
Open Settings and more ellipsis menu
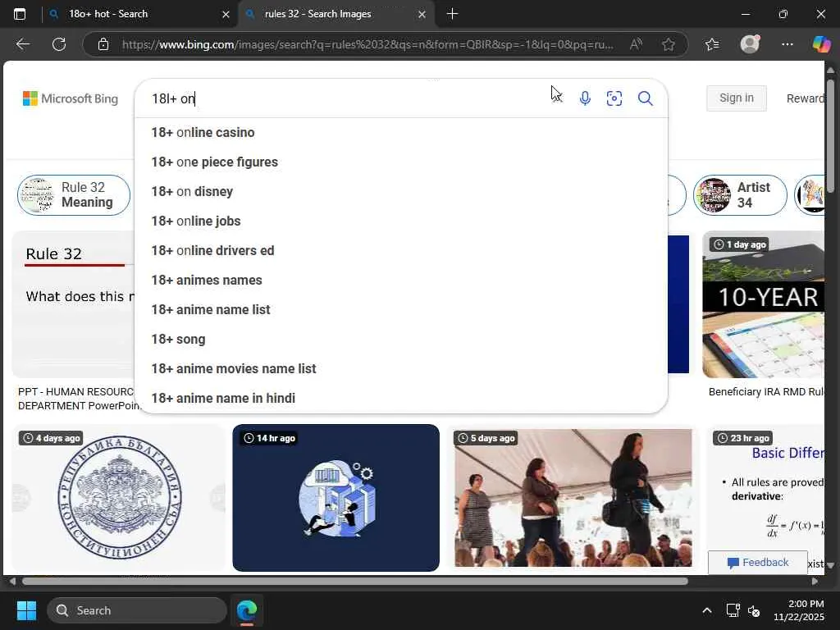pyautogui.click(x=787, y=44)
